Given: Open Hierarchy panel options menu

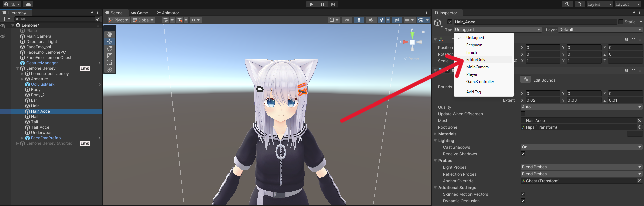Looking at the screenshot, I should click(98, 12).
